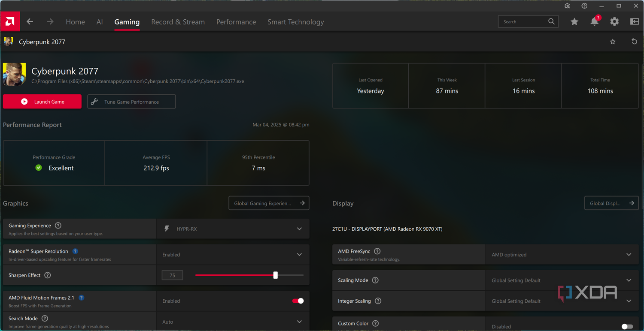Show help for Integer Scaling
Screen dimensions: 644x331
[378, 301]
